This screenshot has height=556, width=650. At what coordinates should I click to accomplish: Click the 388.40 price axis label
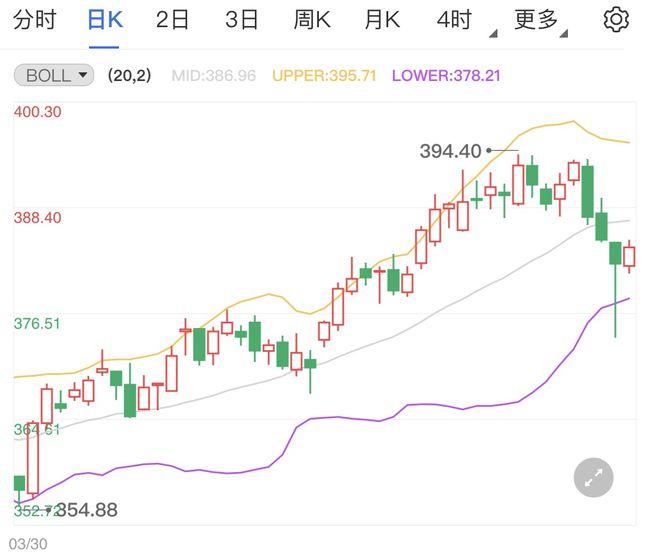tap(38, 217)
